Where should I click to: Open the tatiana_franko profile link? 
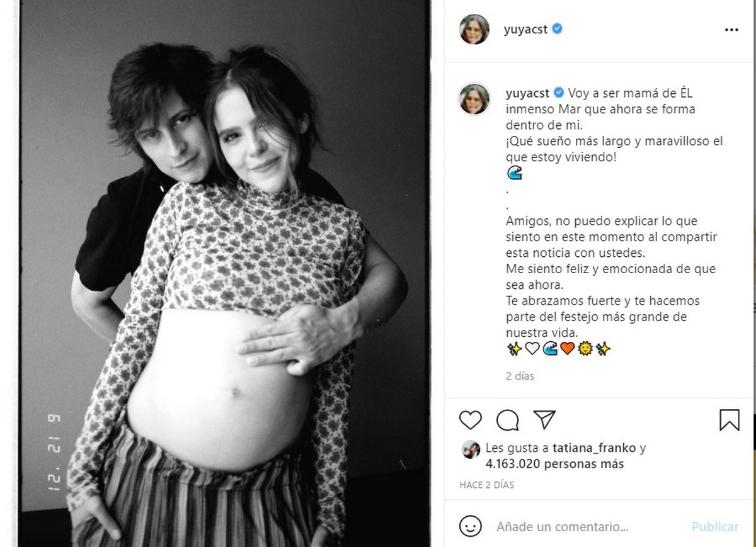(x=594, y=449)
